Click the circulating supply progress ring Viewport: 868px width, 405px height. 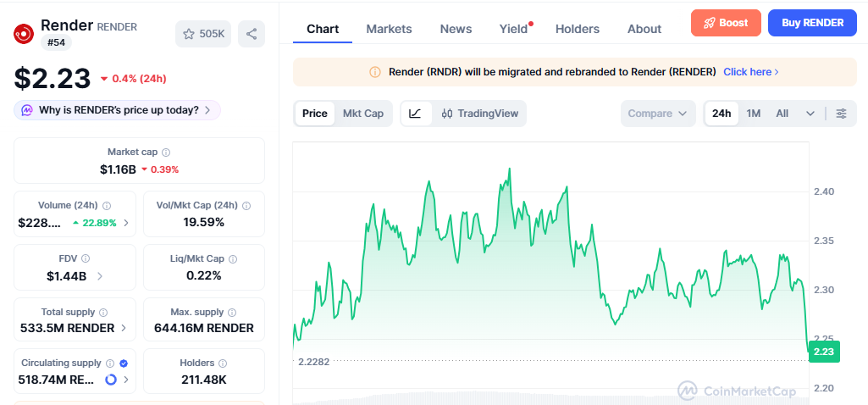(111, 380)
